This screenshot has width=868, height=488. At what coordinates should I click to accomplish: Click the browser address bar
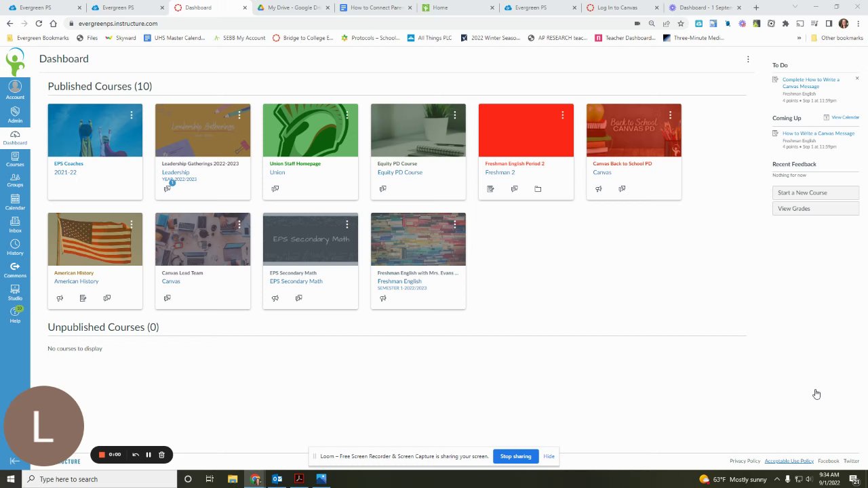tap(353, 23)
